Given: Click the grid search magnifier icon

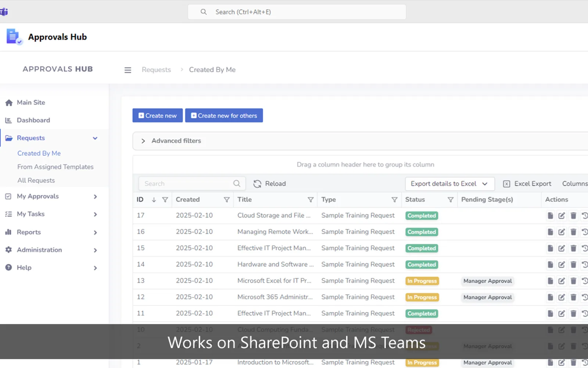Looking at the screenshot, I should pos(237,184).
